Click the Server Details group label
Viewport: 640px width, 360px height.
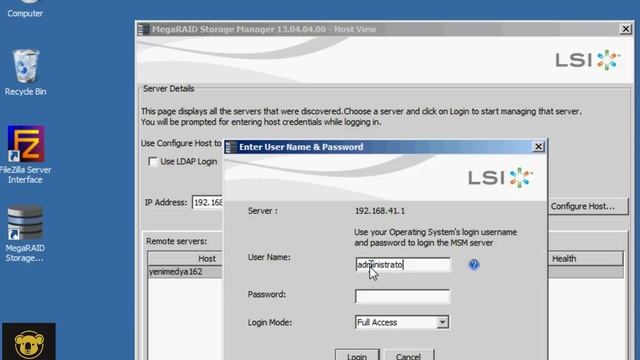[x=169, y=89]
